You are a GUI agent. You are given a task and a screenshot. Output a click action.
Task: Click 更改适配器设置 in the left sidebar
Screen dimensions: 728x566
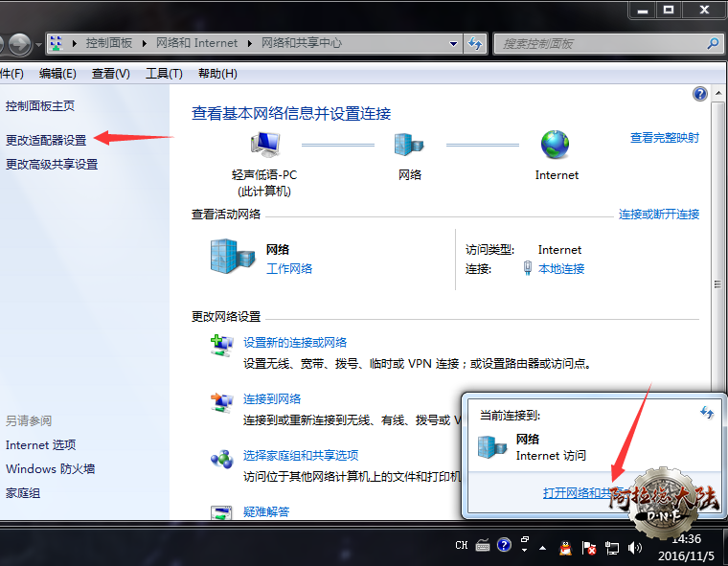click(x=46, y=140)
